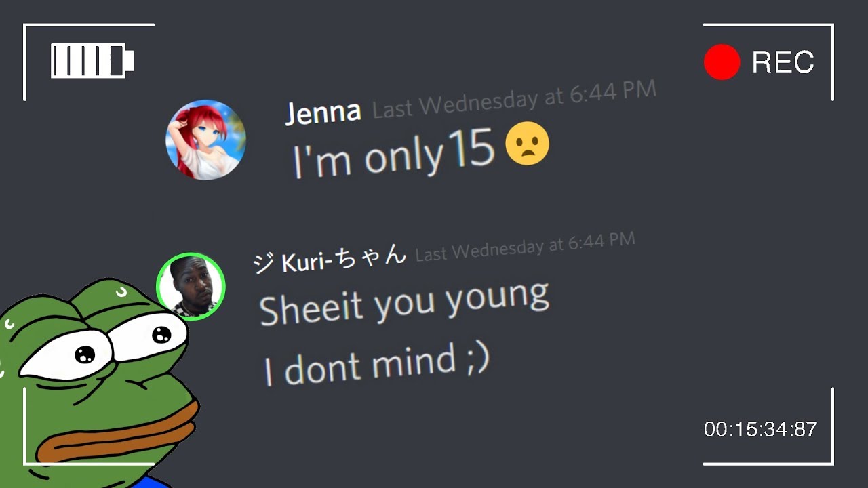Open Jenna's anime avatar

pos(205,140)
